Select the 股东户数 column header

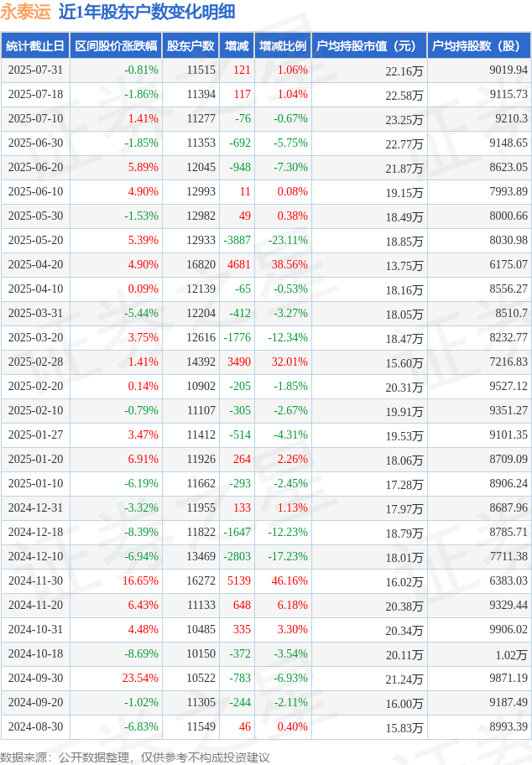coord(190,46)
